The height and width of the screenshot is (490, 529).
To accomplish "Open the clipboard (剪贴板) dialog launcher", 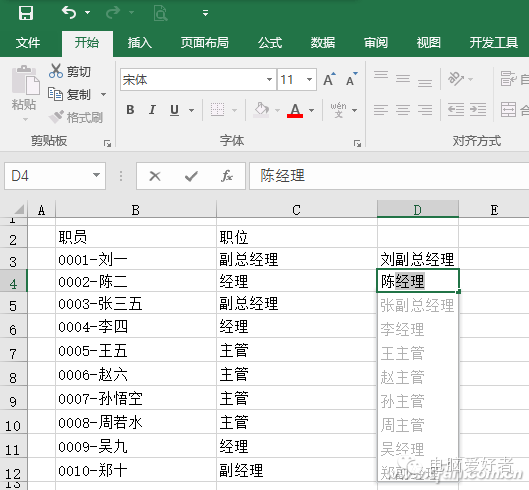I will 107,143.
